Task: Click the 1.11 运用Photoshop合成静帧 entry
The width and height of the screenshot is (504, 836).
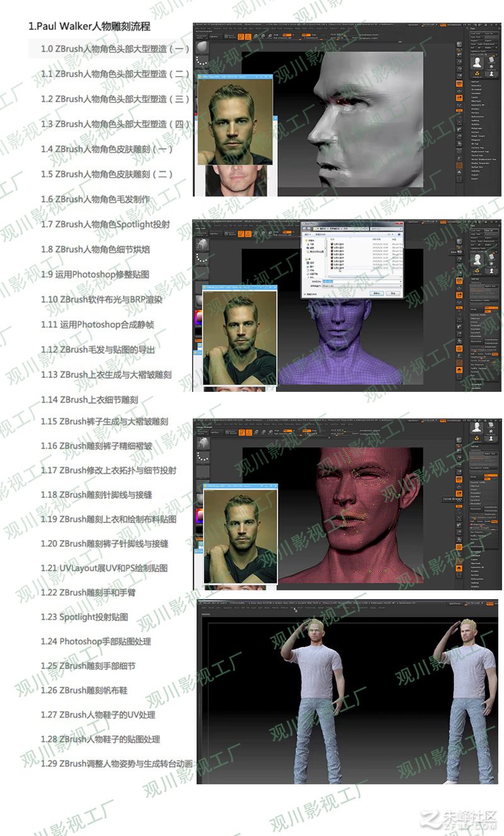Action: [98, 325]
